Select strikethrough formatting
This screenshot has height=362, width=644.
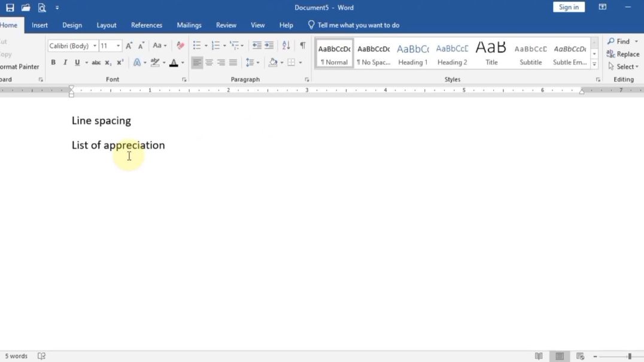click(96, 62)
